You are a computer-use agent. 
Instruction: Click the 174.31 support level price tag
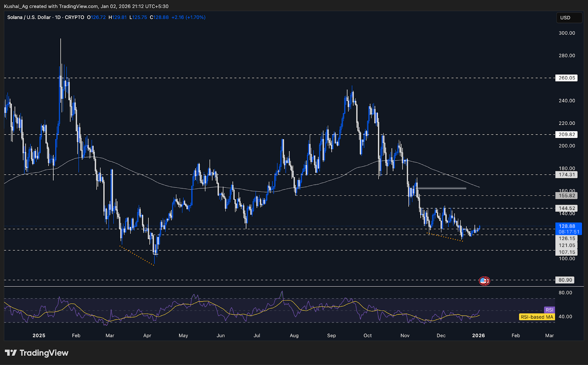(x=566, y=175)
